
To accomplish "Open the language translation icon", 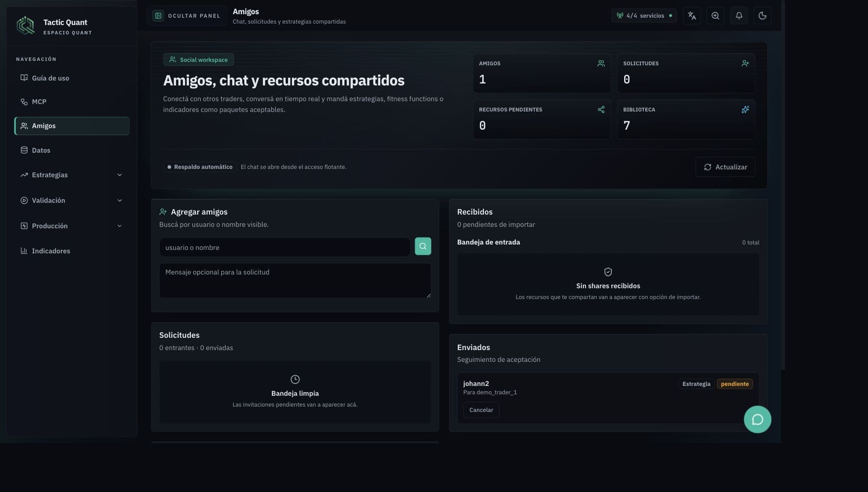I will pyautogui.click(x=692, y=16).
